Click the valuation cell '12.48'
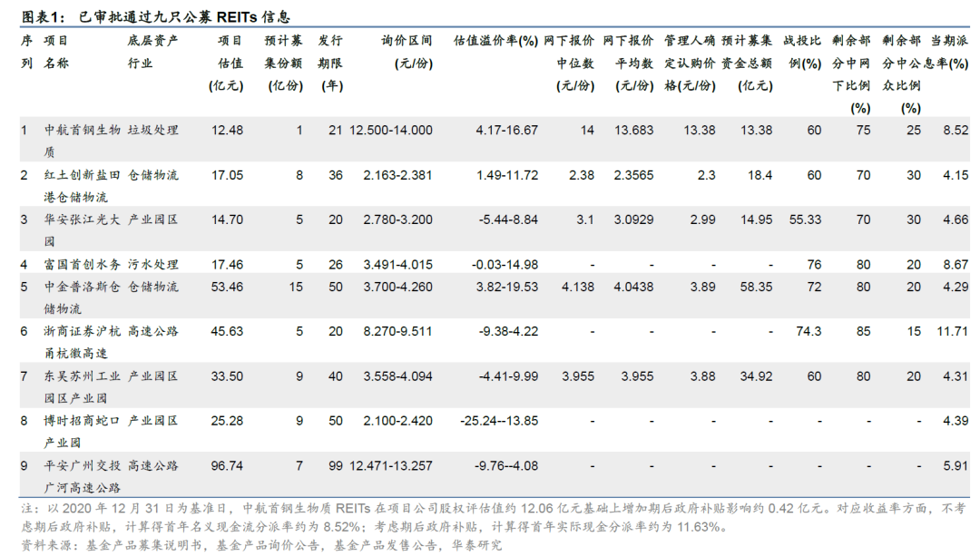 [x=228, y=131]
